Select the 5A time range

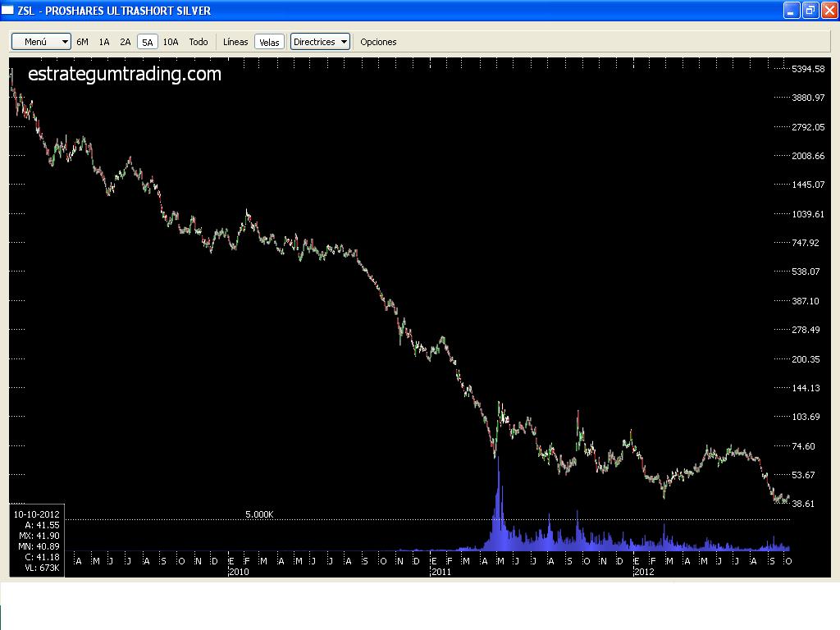point(148,43)
